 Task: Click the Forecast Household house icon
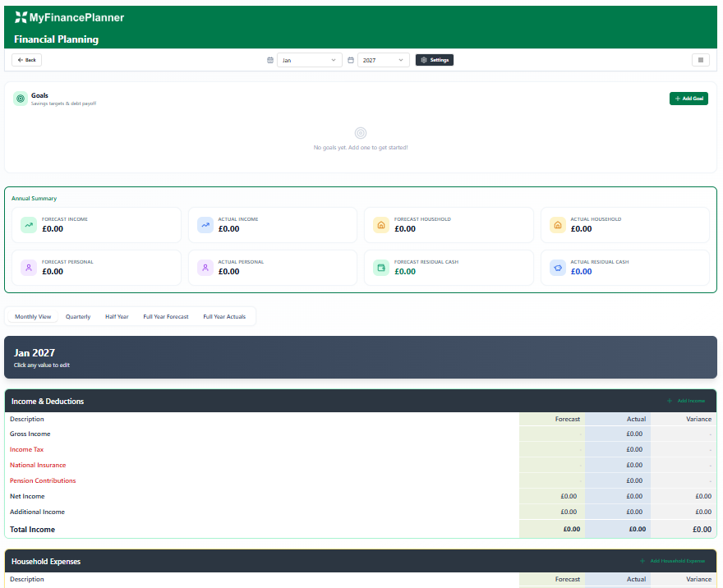point(381,225)
